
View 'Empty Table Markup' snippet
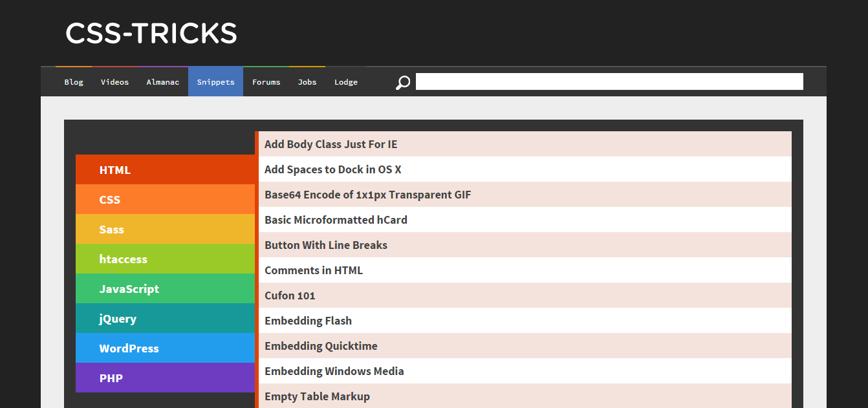click(525, 396)
